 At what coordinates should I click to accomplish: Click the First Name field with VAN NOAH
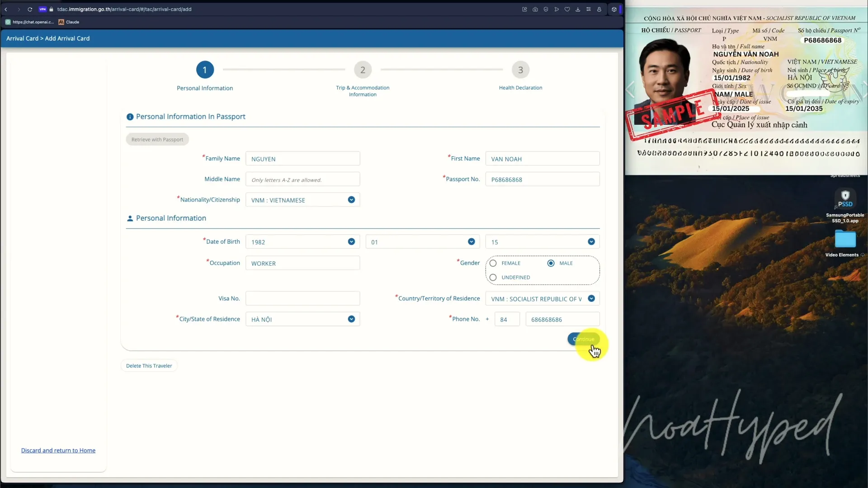[x=542, y=159]
